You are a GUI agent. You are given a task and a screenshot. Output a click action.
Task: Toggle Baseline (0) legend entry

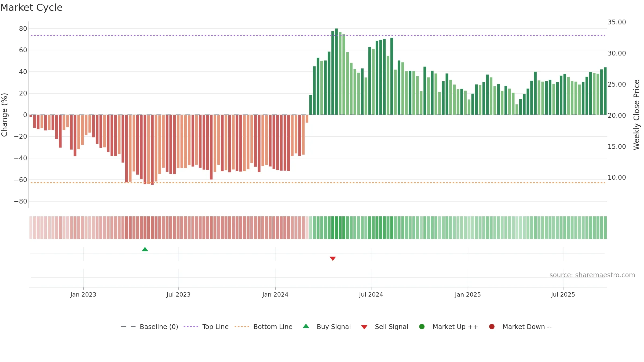click(x=149, y=327)
